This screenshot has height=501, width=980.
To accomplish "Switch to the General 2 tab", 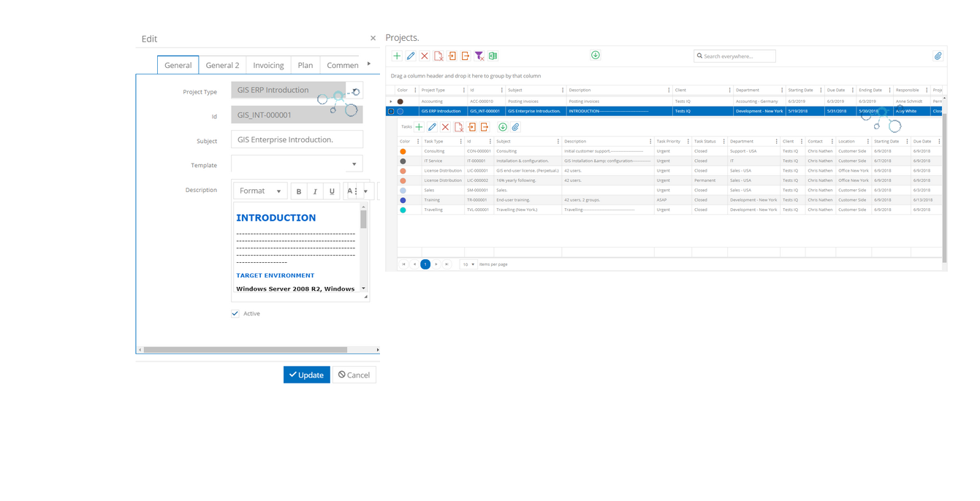I will 222,65.
